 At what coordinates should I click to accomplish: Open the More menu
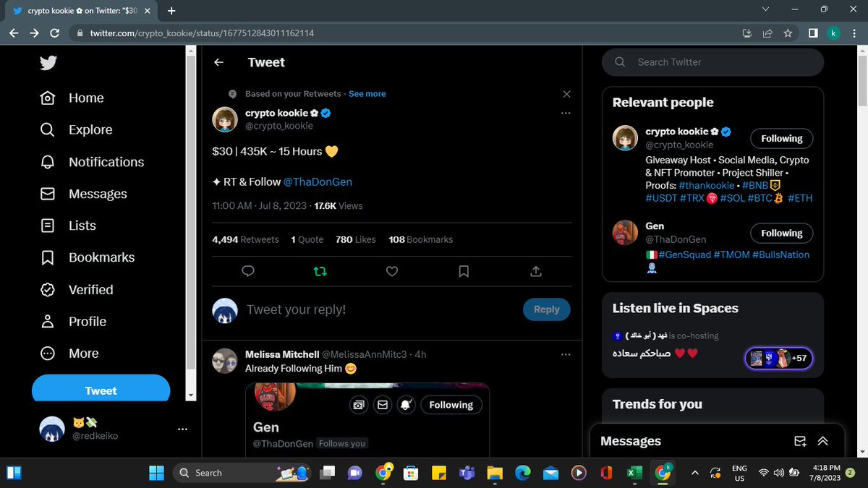[x=69, y=353]
